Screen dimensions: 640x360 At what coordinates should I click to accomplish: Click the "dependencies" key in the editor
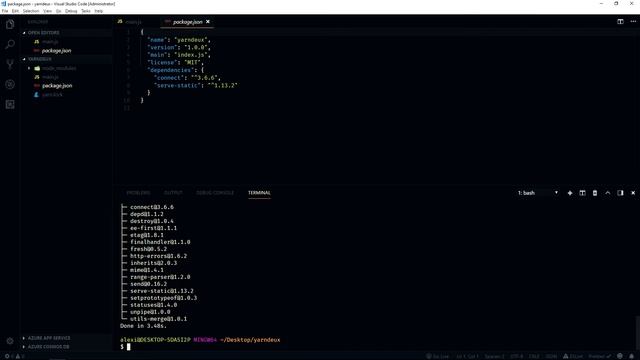pyautogui.click(x=170, y=70)
